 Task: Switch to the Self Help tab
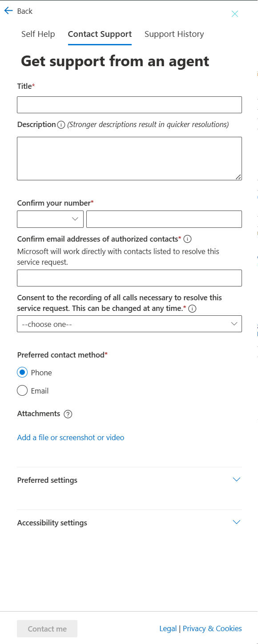[x=38, y=34]
